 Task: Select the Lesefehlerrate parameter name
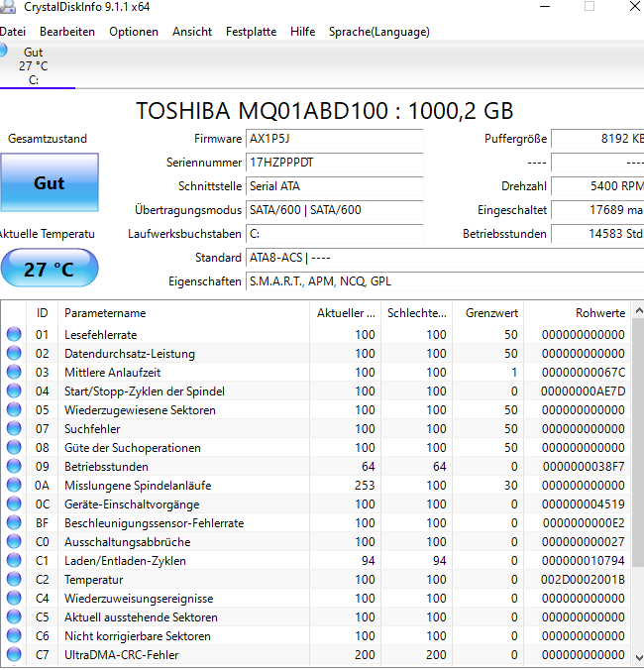(x=101, y=335)
